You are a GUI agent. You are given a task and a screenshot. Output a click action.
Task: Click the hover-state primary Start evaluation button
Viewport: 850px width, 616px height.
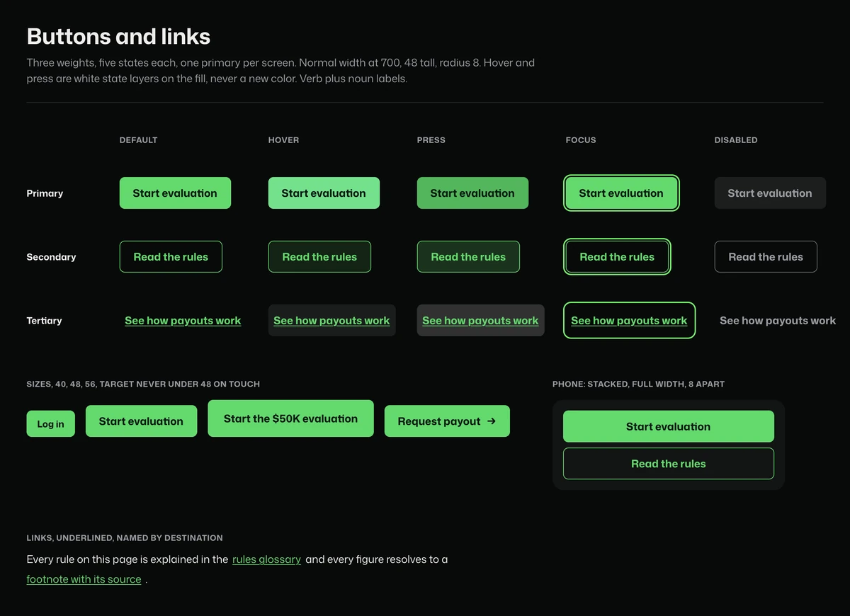[x=324, y=193]
